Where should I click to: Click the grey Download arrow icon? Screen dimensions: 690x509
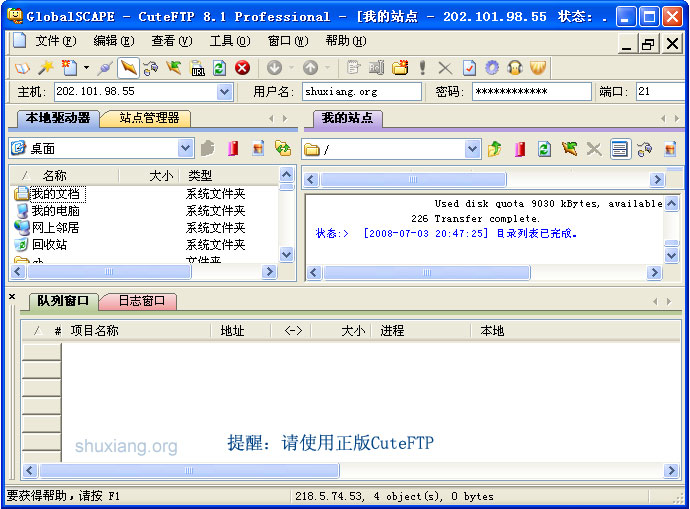tap(275, 68)
